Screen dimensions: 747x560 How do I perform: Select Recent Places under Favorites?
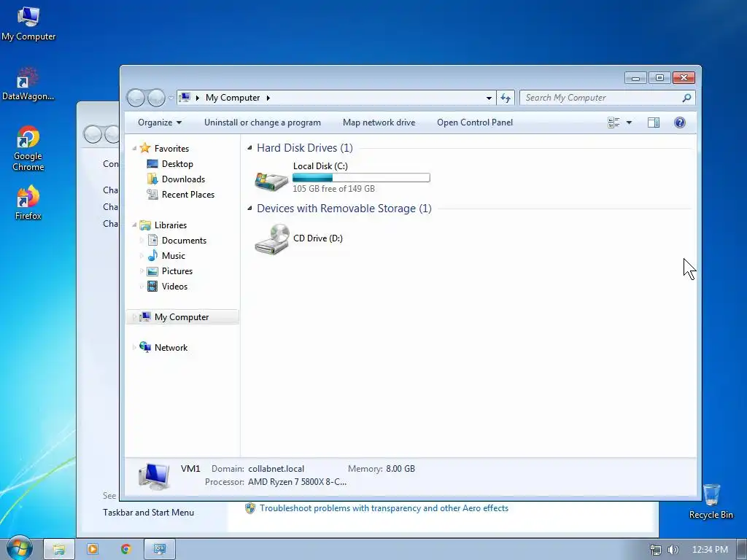(187, 194)
